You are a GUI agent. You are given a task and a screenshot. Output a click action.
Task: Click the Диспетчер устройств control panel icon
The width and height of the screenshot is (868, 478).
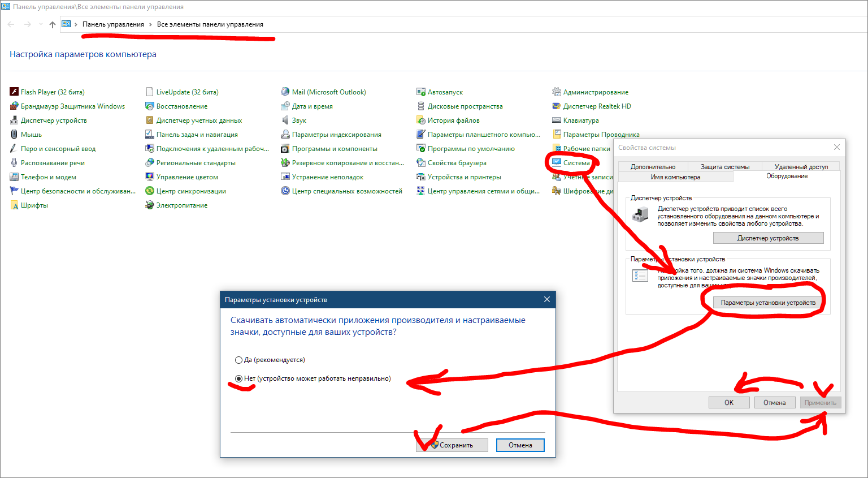[x=14, y=120]
